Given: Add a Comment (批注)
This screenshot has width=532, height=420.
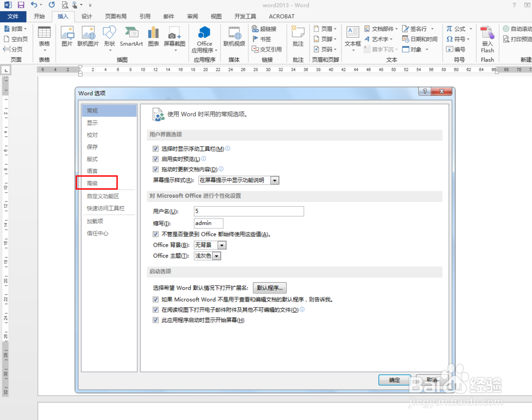Looking at the screenshot, I should [298, 36].
